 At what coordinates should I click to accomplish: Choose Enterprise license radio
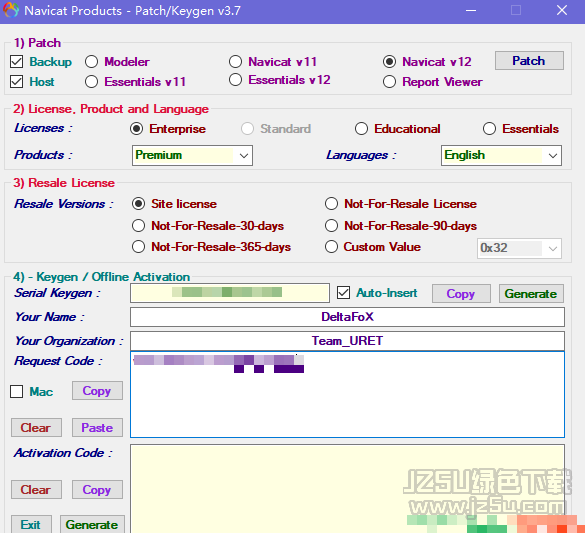point(137,129)
